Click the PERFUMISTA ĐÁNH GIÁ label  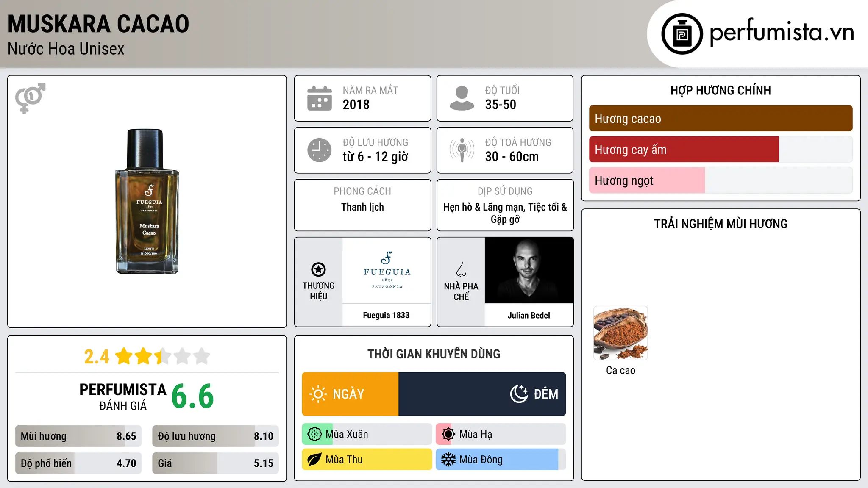coord(123,396)
